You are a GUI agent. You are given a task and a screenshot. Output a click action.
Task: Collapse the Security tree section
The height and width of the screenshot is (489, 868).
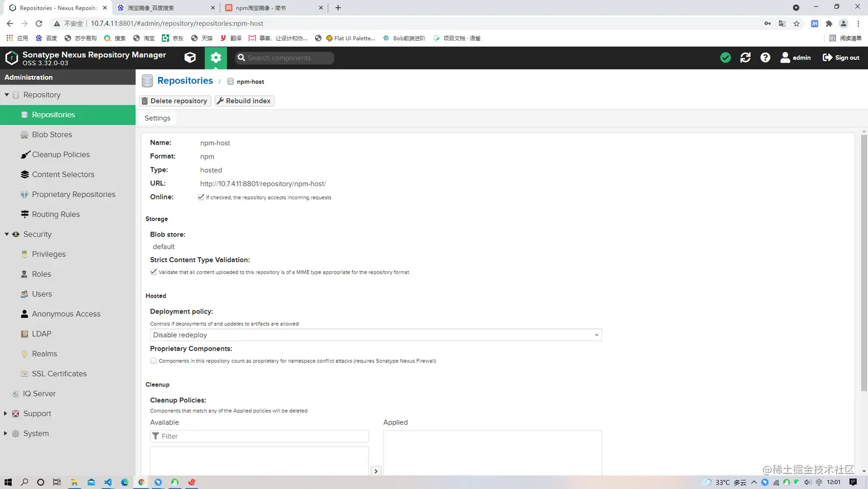tap(7, 234)
